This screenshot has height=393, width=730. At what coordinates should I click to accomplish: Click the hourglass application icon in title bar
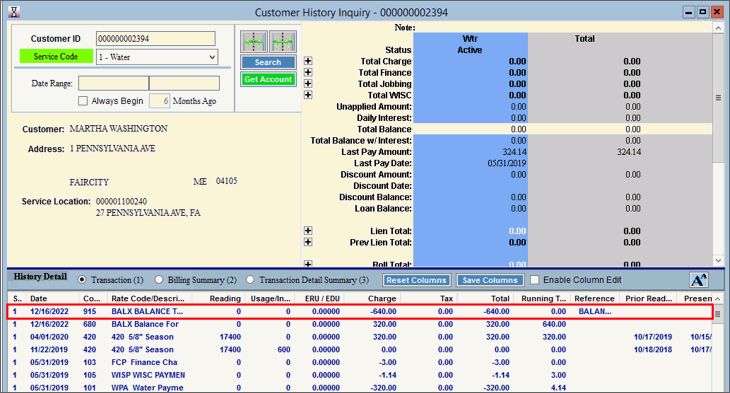(x=14, y=12)
